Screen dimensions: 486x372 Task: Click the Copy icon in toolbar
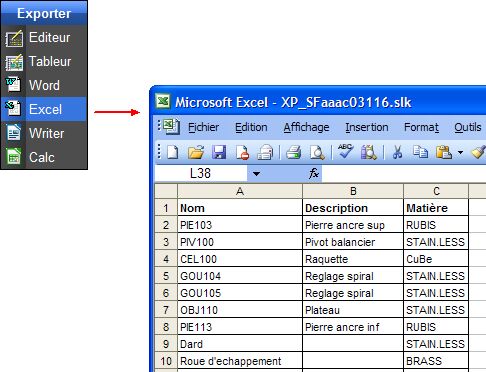click(x=420, y=152)
